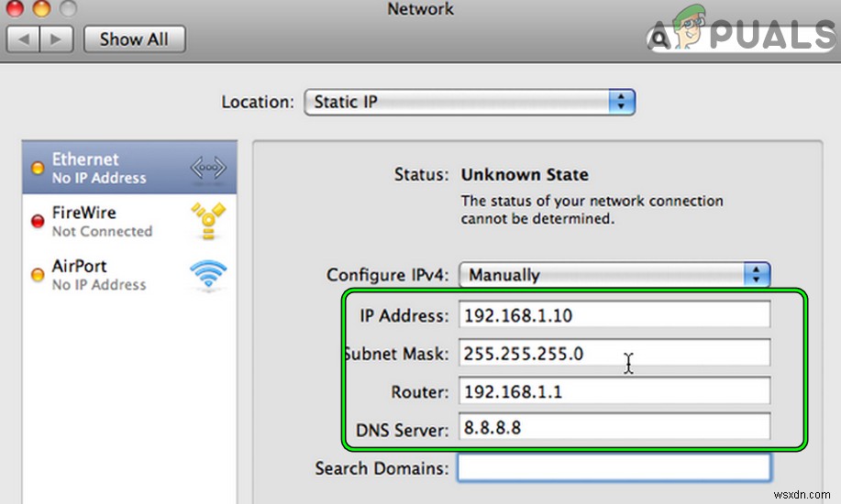Image resolution: width=841 pixels, height=504 pixels.
Task: Click the forward navigation arrow
Action: tap(55, 39)
